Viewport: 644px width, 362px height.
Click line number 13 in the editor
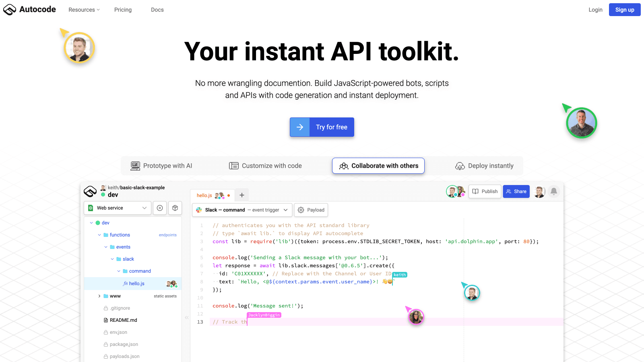(200, 322)
